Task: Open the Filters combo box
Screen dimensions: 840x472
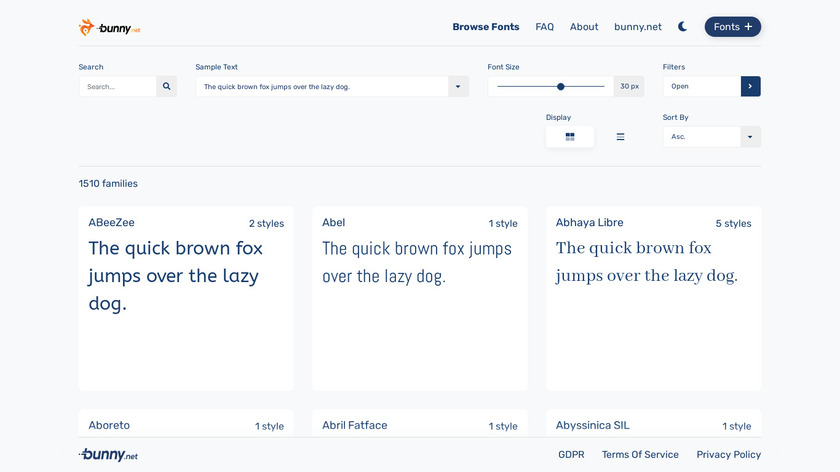Action: pos(701,87)
